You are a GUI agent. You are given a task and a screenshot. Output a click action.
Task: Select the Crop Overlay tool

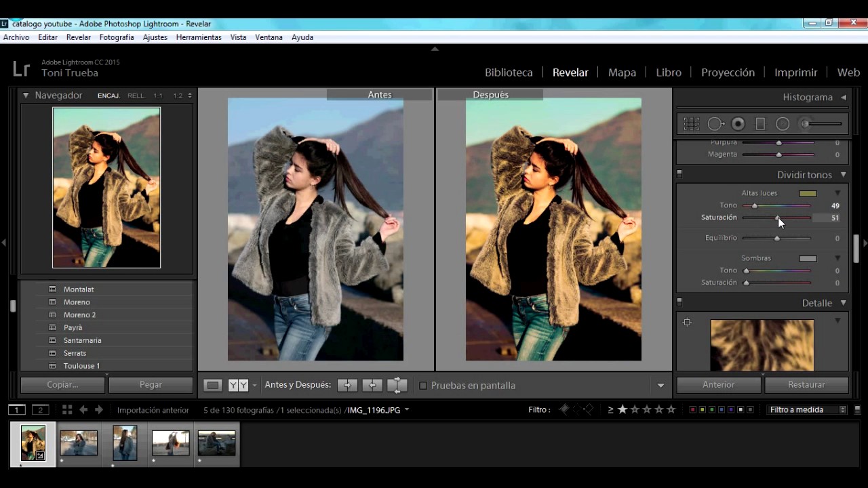[x=691, y=124]
